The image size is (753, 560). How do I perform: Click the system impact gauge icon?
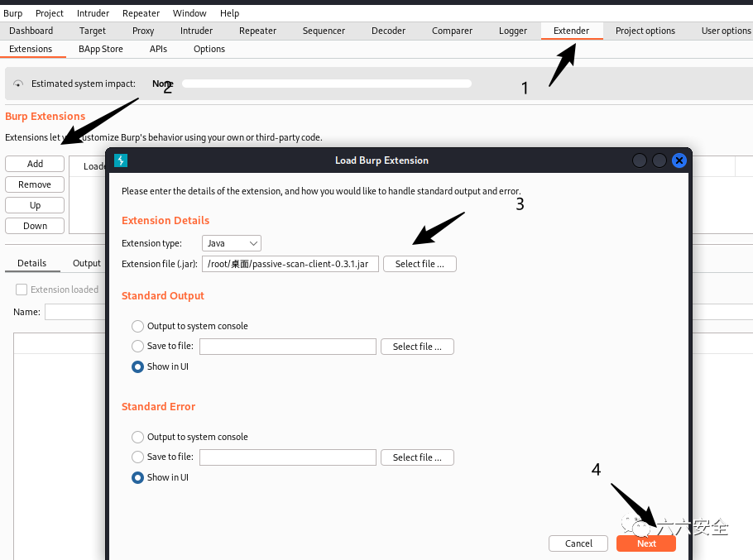pos(18,84)
